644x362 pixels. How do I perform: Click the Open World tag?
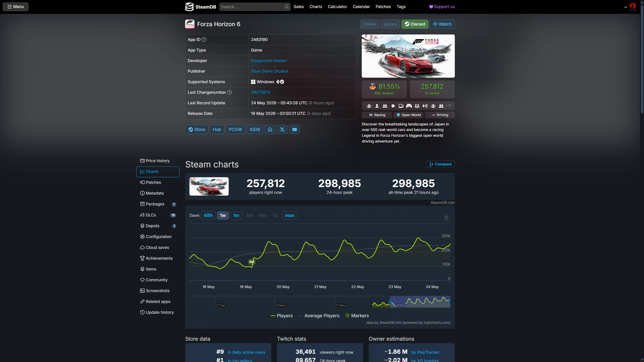[x=408, y=115]
